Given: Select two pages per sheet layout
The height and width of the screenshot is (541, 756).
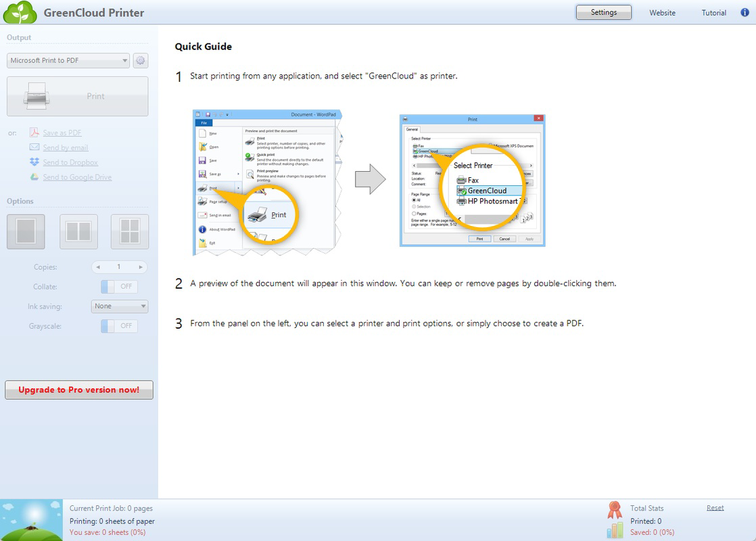Looking at the screenshot, I should [78, 232].
